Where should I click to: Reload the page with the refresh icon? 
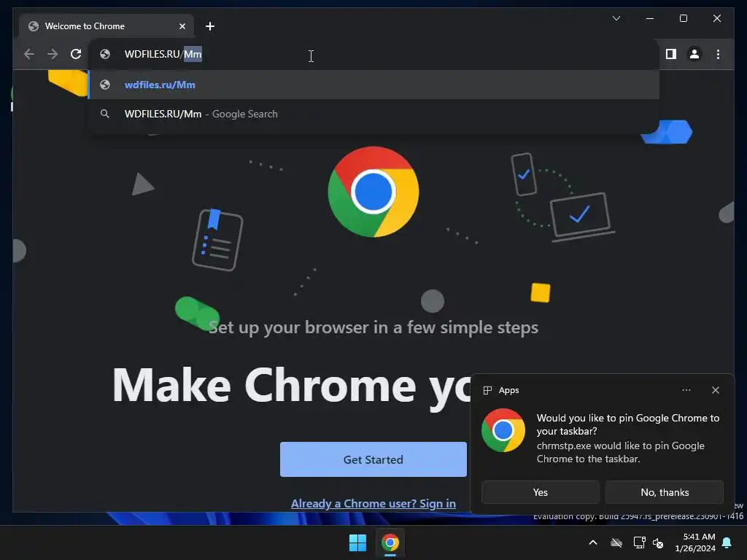tap(76, 54)
